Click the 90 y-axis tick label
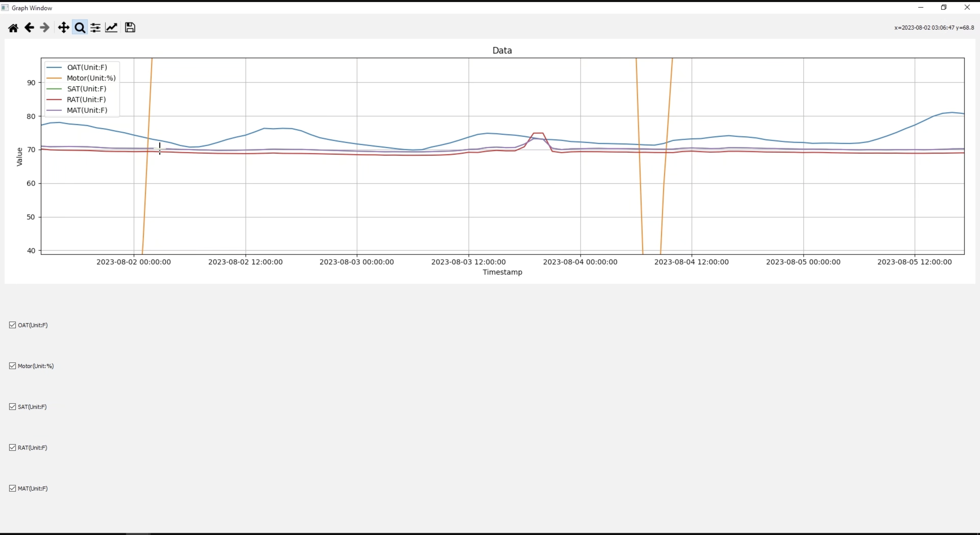Screen dimensions: 980x535 tap(31, 83)
